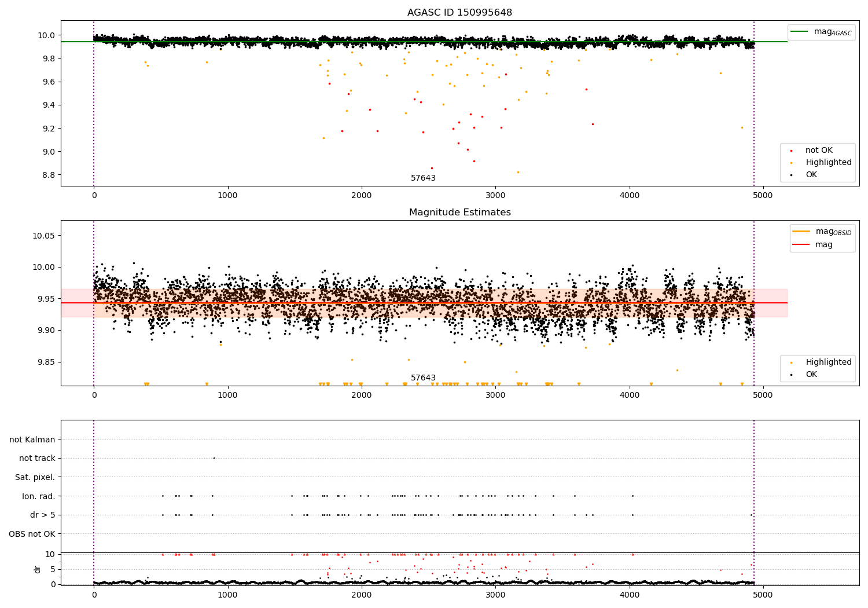Image resolution: width=868 pixels, height=608 pixels.
Task: Click the 'OBS not OK' axis label
Action: click(x=32, y=534)
